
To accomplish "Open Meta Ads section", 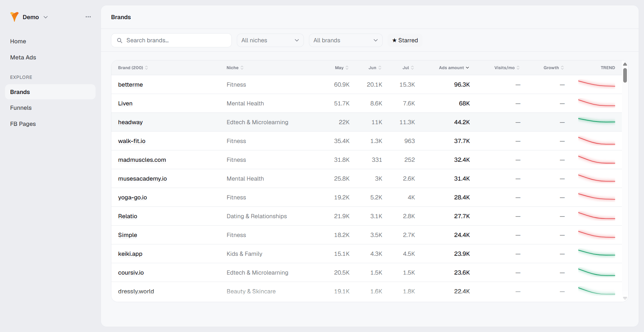I will pyautogui.click(x=23, y=57).
